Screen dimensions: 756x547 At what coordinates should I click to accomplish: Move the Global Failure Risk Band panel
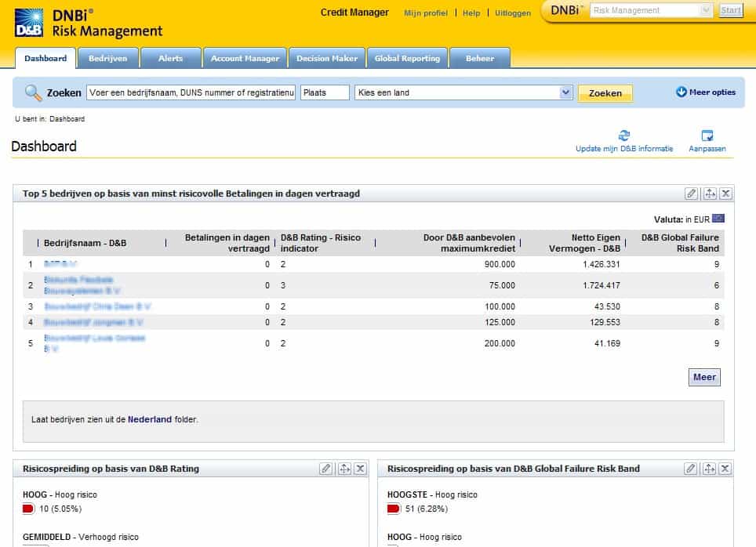pyautogui.click(x=709, y=469)
